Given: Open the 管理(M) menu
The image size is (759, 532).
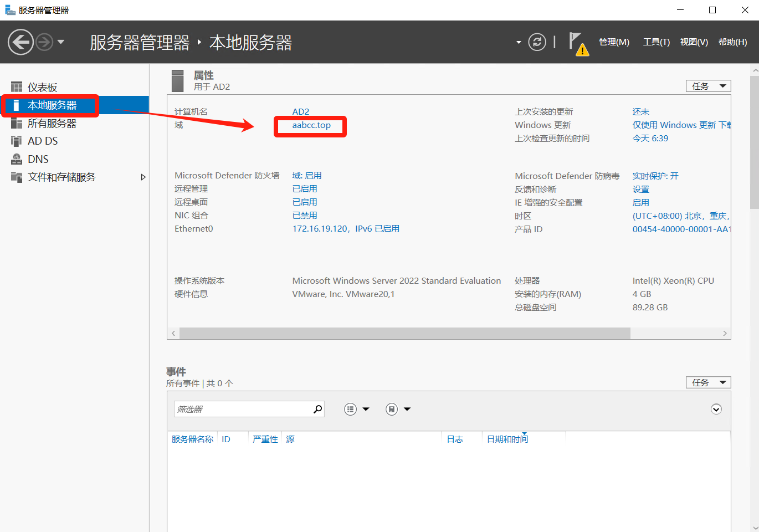Looking at the screenshot, I should pyautogui.click(x=614, y=42).
